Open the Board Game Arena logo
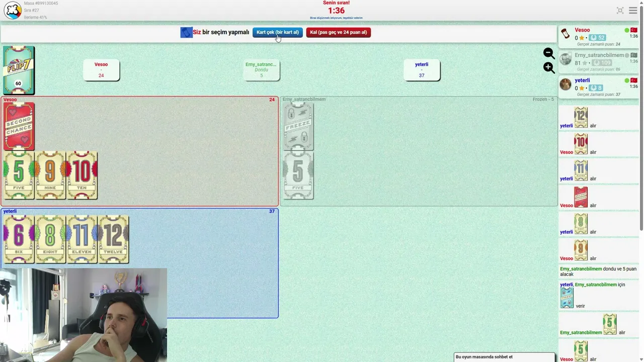Screen dimensions: 644x362 tap(13, 10)
